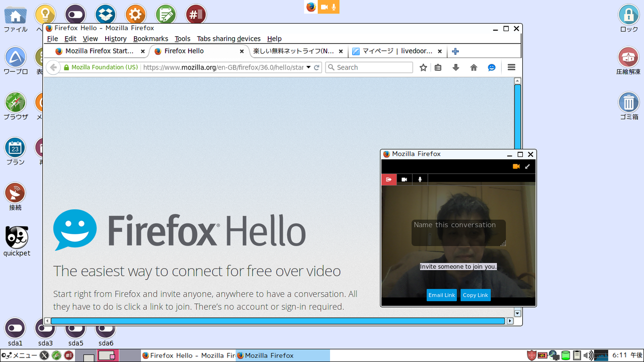Image resolution: width=644 pixels, height=362 pixels.
Task: Click the clock showing 6:11 午後
Action: (627, 355)
